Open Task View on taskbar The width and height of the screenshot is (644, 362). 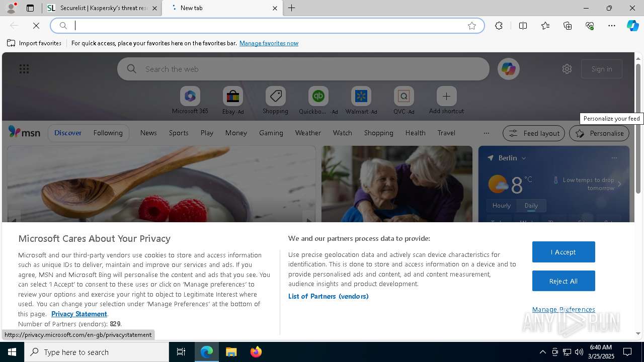click(181, 352)
